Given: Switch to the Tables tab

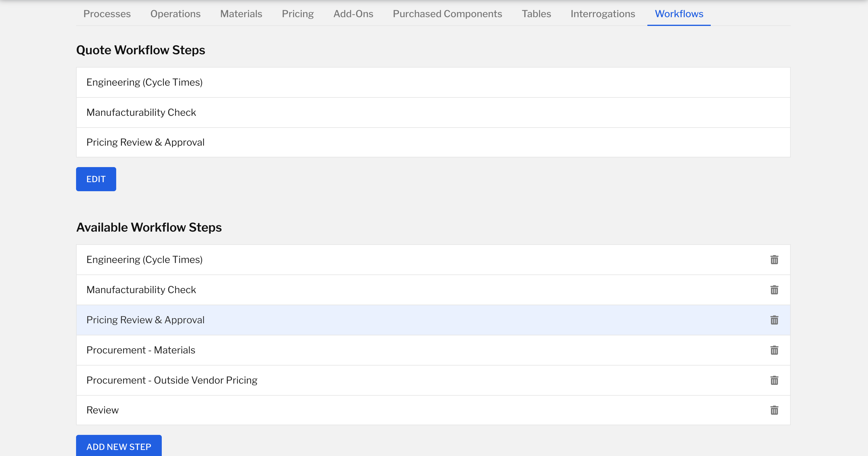Looking at the screenshot, I should [x=536, y=14].
